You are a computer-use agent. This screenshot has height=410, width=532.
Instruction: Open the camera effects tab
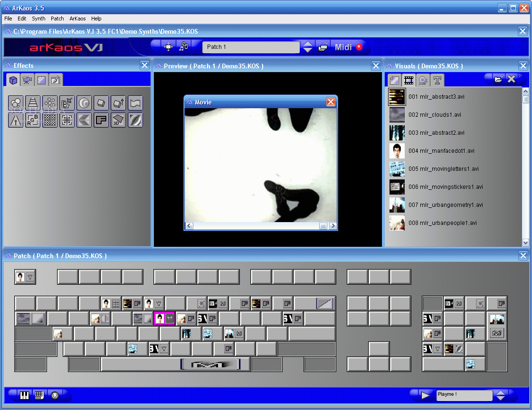pyautogui.click(x=27, y=80)
